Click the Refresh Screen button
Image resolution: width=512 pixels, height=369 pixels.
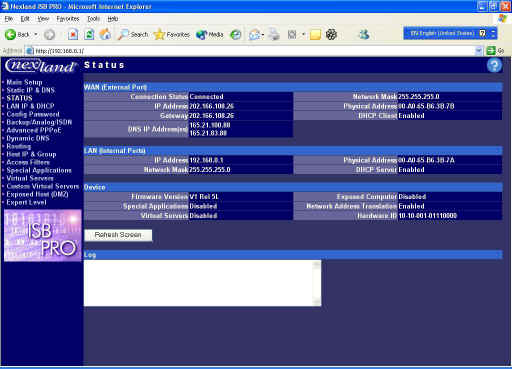118,235
